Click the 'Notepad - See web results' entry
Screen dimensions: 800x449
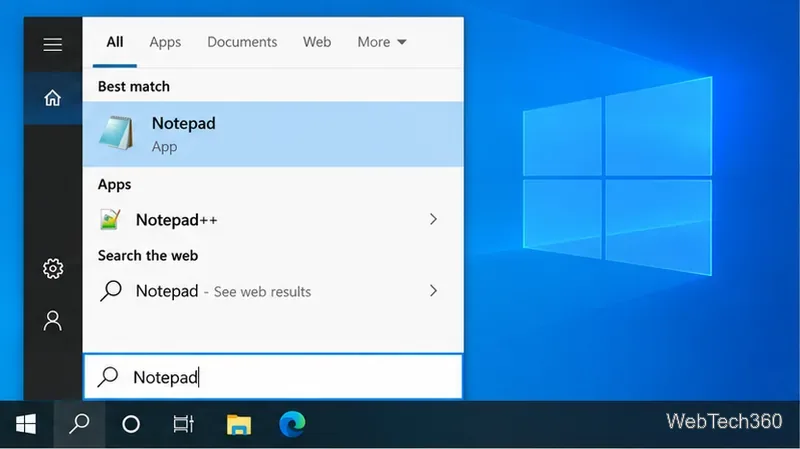coord(273,291)
